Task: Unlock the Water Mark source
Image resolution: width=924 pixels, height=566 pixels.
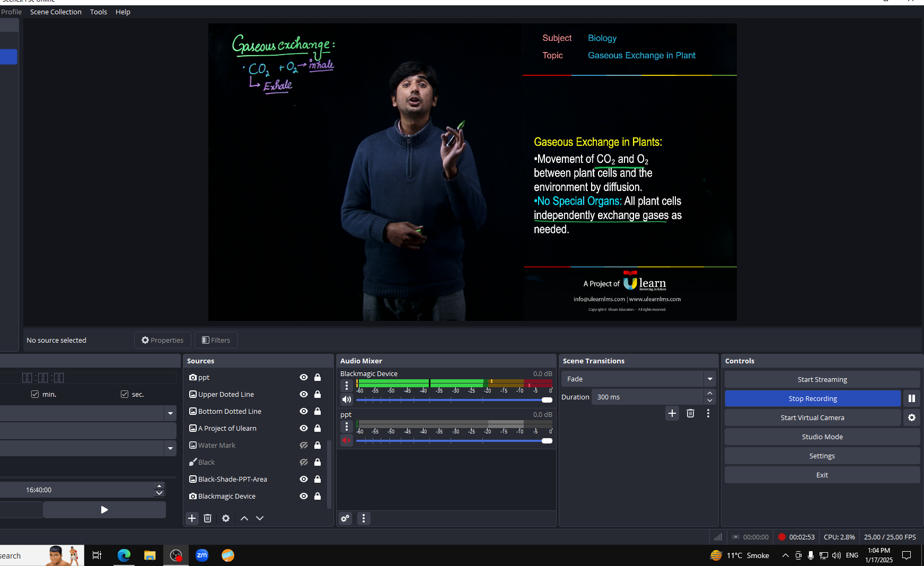Action: coord(318,445)
